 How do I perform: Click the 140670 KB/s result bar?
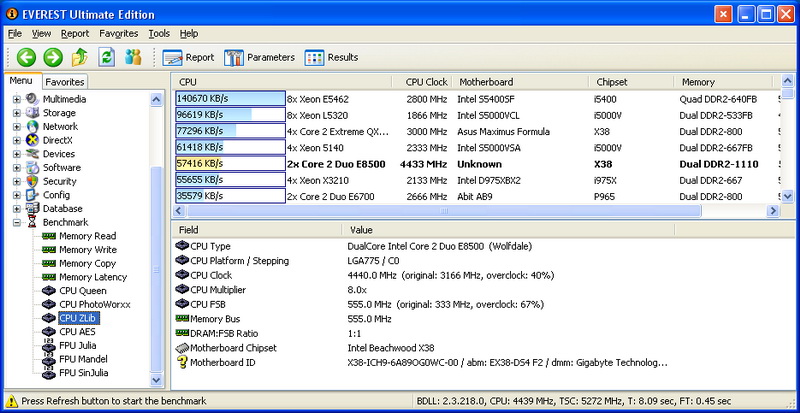(230, 99)
